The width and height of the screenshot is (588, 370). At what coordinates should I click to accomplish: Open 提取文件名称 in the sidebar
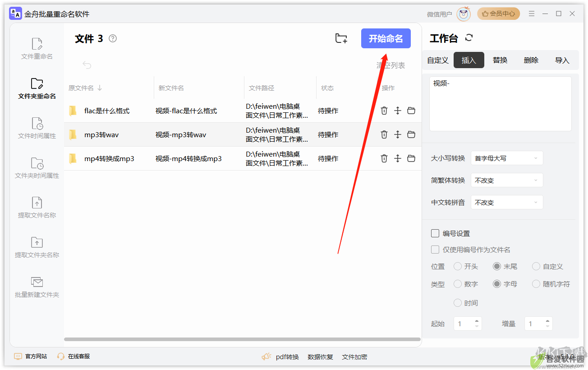coord(37,208)
